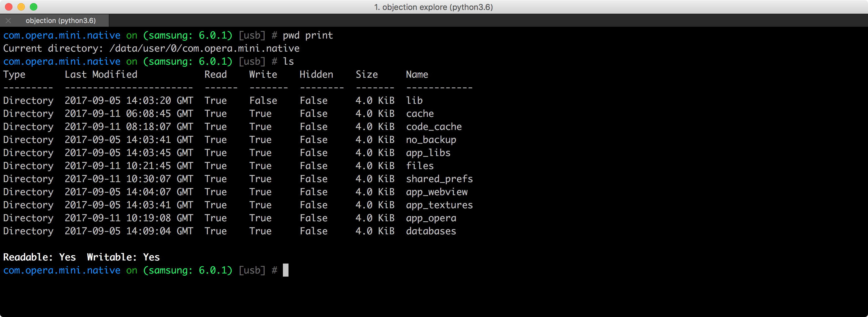This screenshot has width=868, height=317.
Task: Click the 'Type' column header
Action: [14, 75]
